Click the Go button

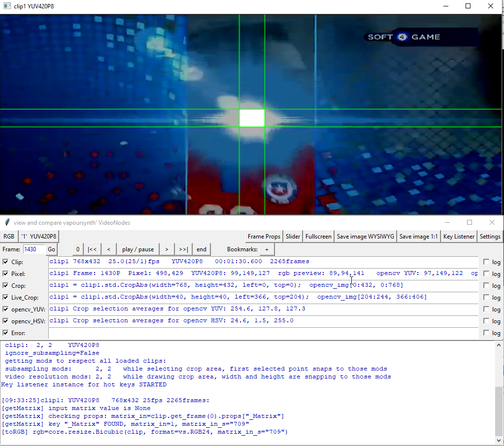pos(51,249)
